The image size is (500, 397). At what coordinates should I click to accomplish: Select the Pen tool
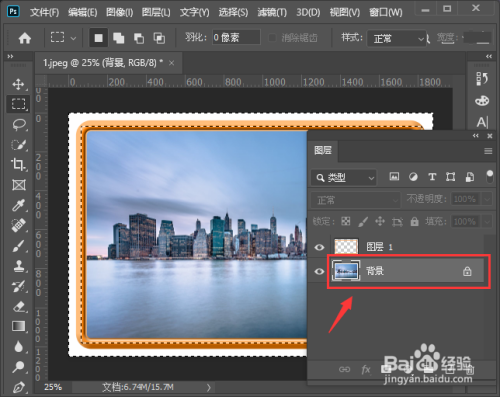click(x=18, y=387)
